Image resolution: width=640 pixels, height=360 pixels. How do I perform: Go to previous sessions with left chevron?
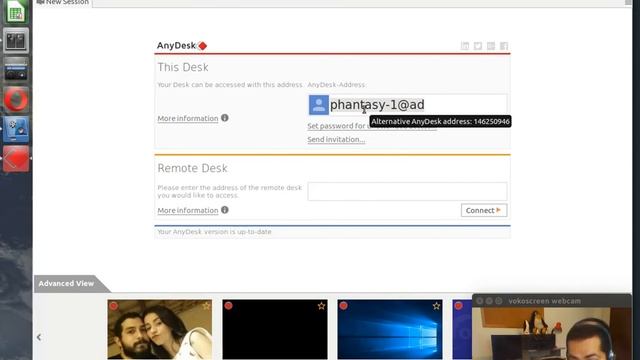(x=39, y=337)
